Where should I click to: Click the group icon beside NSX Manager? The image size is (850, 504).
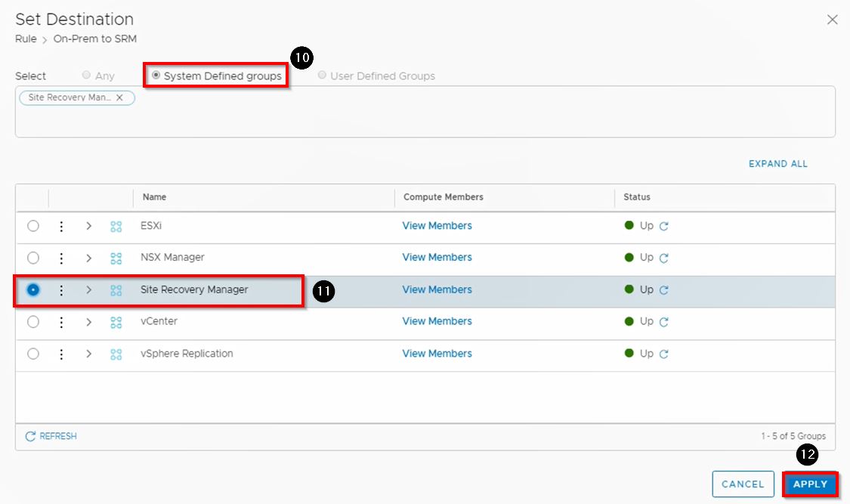tap(116, 258)
